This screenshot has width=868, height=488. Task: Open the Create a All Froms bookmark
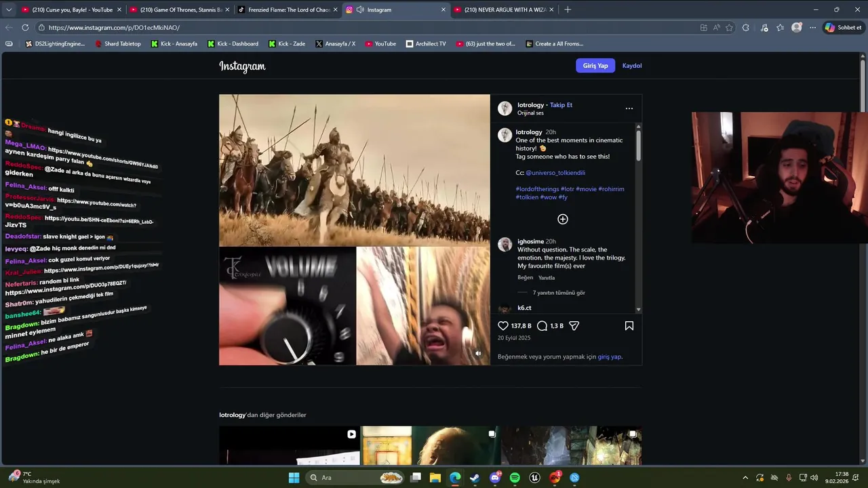tap(554, 43)
